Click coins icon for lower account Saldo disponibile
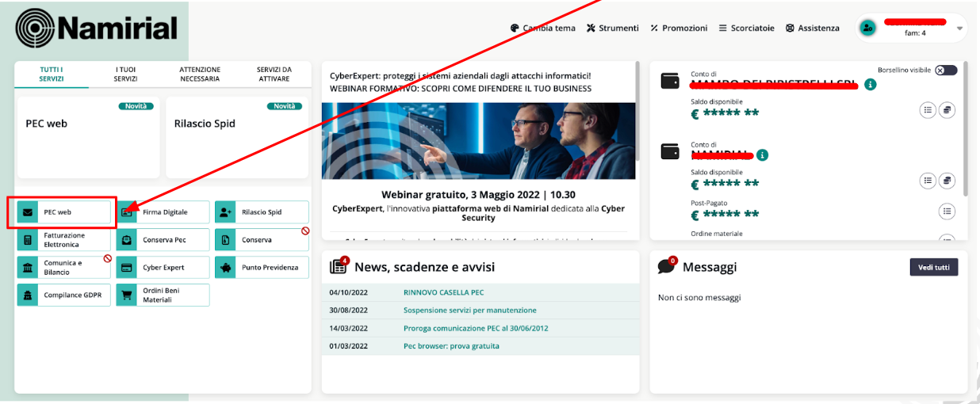The width and height of the screenshot is (980, 404). tap(947, 181)
